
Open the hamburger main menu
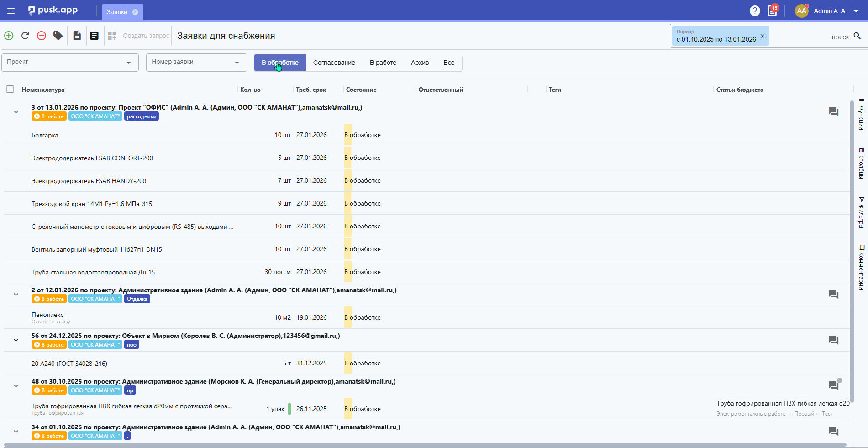point(11,11)
